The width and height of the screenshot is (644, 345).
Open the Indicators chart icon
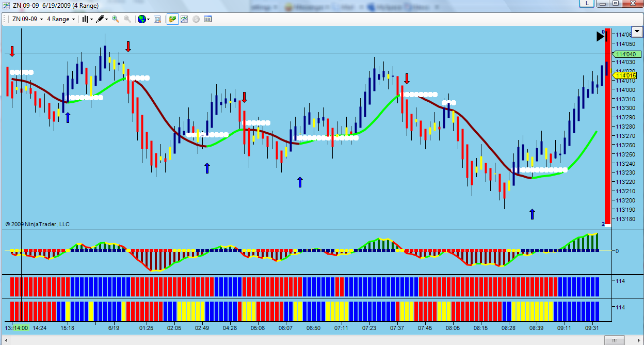click(184, 19)
